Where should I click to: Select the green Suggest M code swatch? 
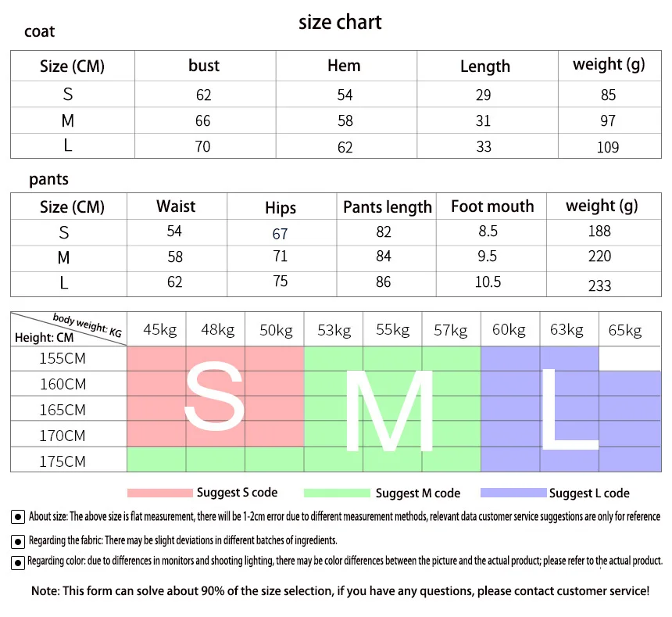tap(337, 493)
